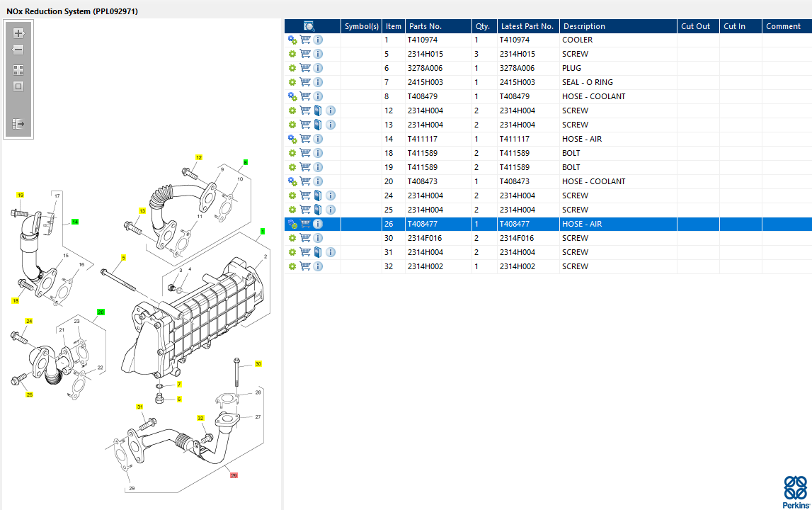This screenshot has height=510, width=812.
Task: Click yellow callout 12 on the diagram
Action: click(199, 157)
